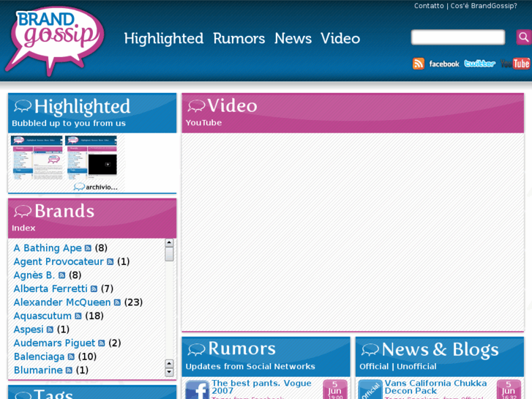Image resolution: width=532 pixels, height=399 pixels.
Task: Click the Brands list bottom scroll down arrow
Action: [169, 372]
